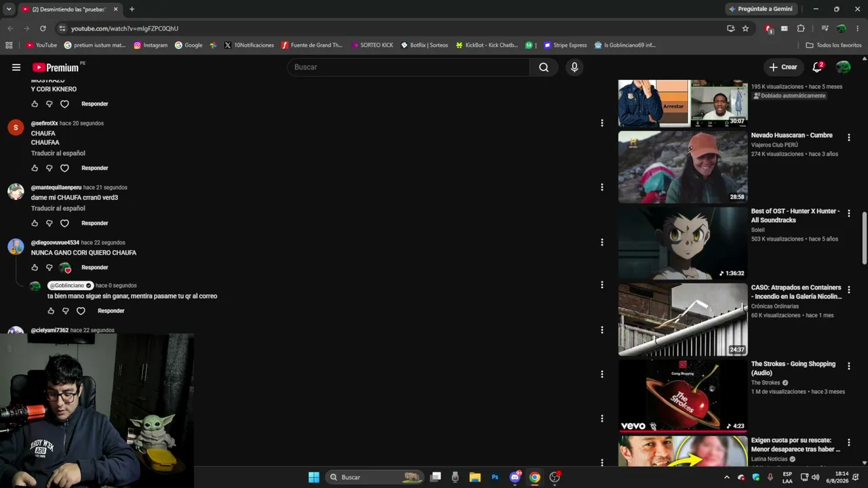Viewport: 868px width, 488px height.
Task: Open the Hunter X Hunter OST thumbnail
Action: point(683,243)
